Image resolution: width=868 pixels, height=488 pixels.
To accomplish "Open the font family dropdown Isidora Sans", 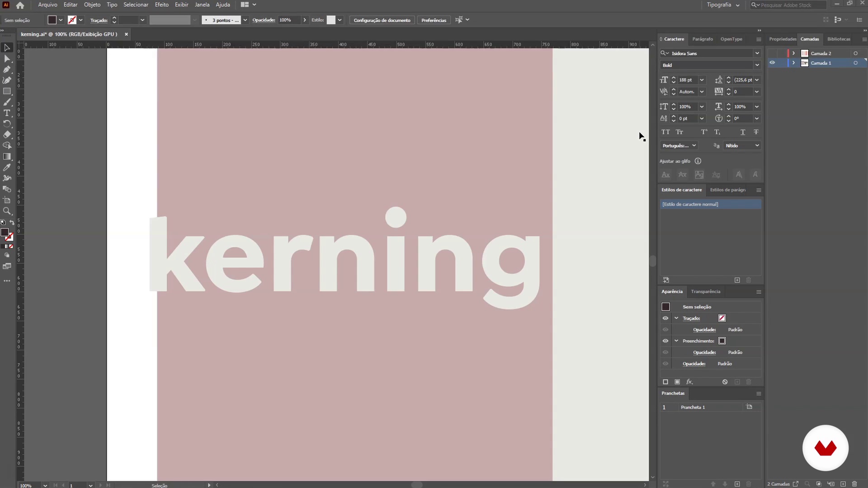I will click(757, 53).
